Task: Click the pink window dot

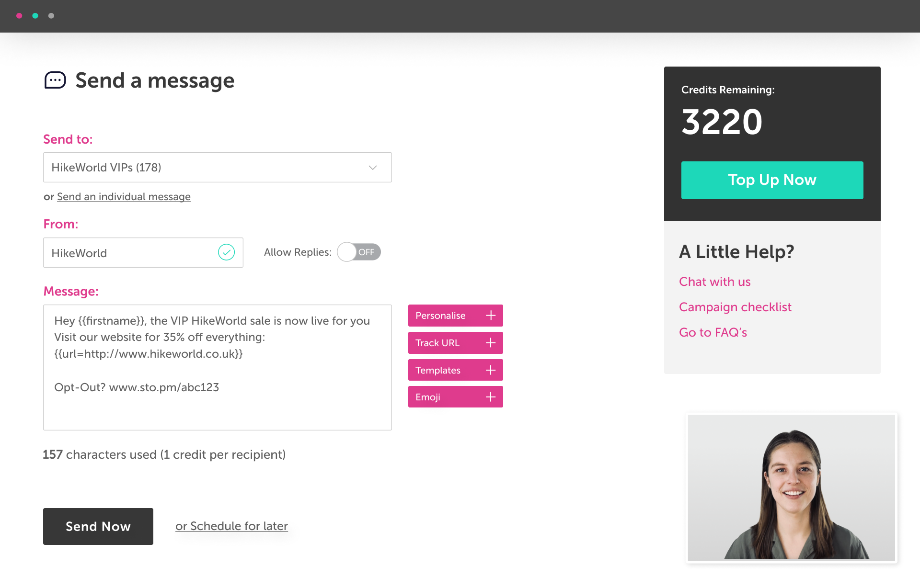Action: click(19, 16)
